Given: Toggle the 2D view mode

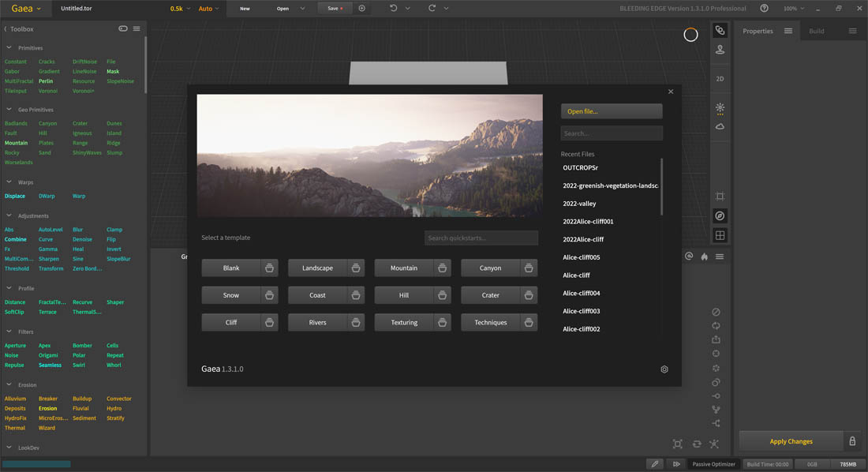Looking at the screenshot, I should (x=720, y=79).
